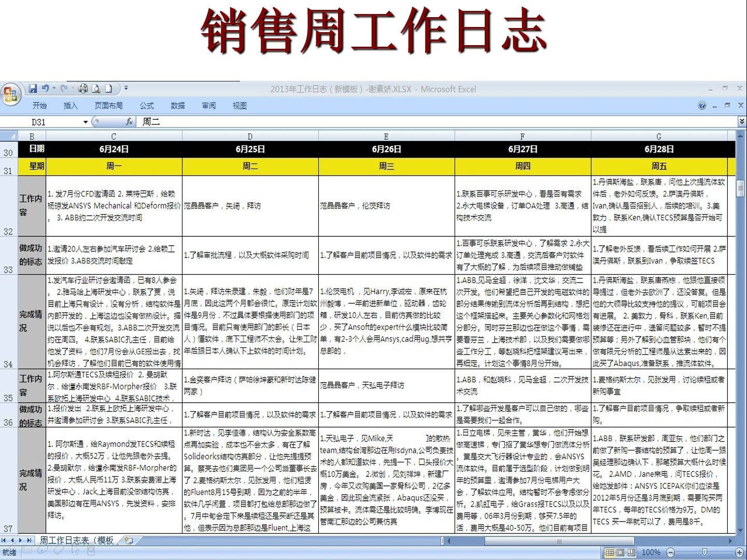
Task: Click the cell 6月27日
Action: pyautogui.click(x=523, y=149)
